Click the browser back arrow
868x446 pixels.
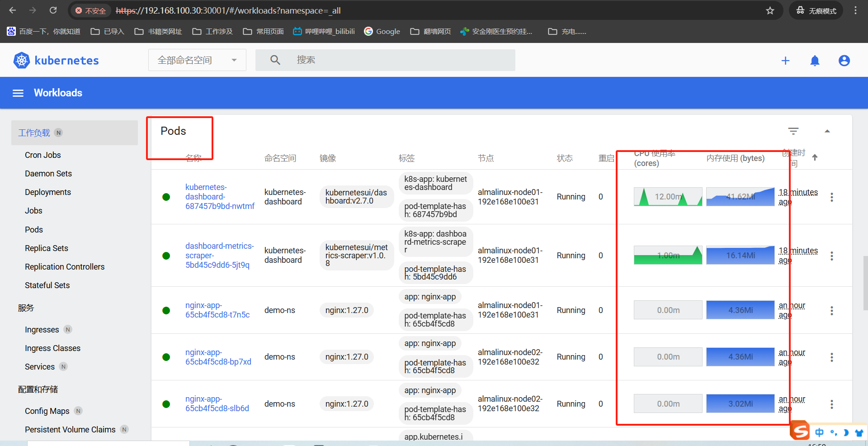click(x=13, y=10)
